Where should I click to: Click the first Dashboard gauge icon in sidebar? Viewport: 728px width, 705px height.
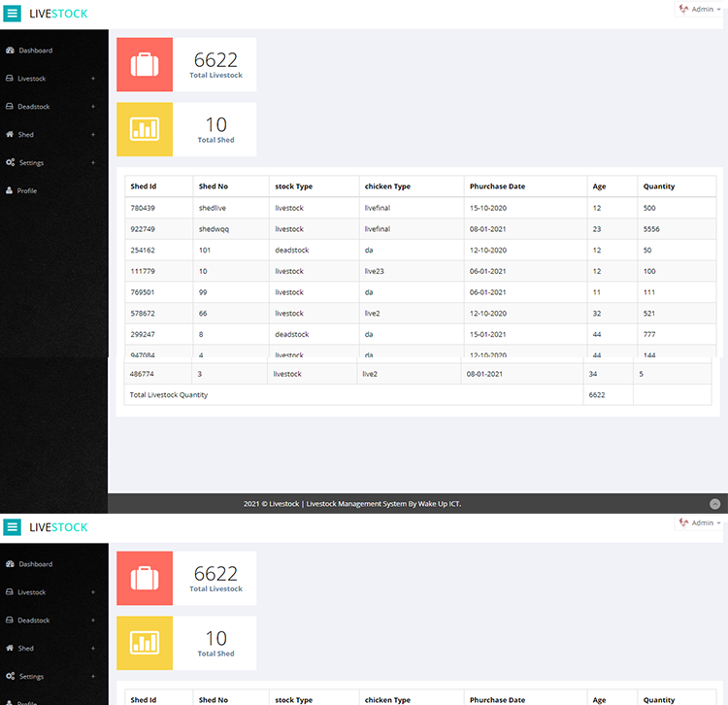pyautogui.click(x=10, y=50)
